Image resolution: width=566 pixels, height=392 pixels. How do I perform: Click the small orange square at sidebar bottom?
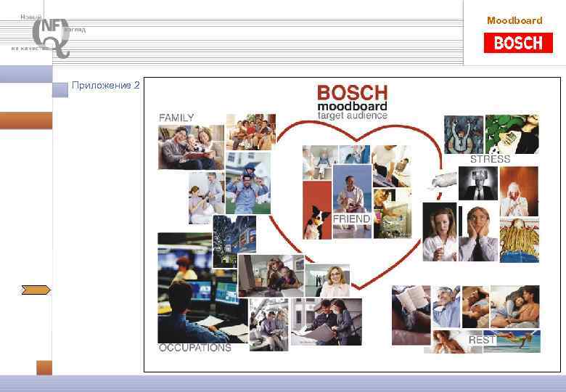coord(44,367)
